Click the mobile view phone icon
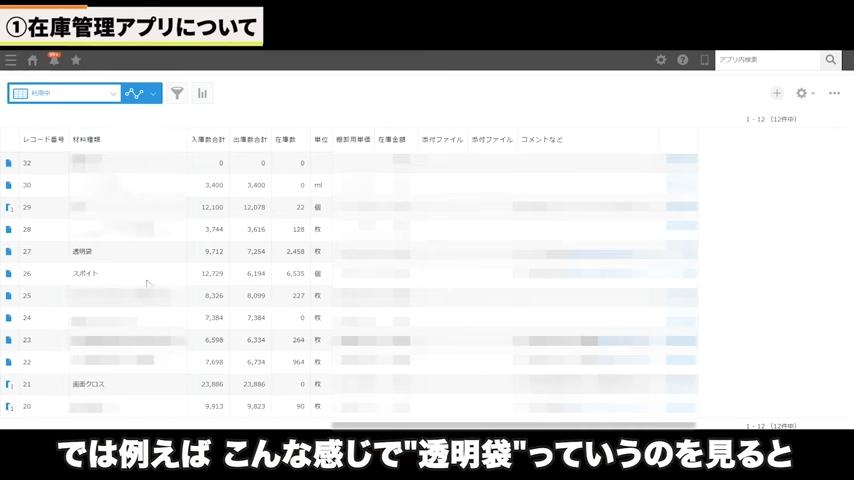Screen dimensions: 854x480 coord(704,60)
